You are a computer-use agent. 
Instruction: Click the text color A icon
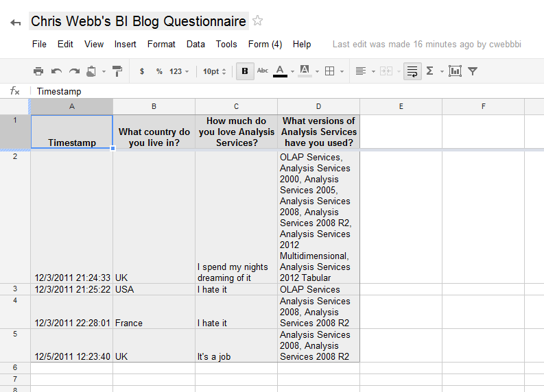pyautogui.click(x=280, y=71)
